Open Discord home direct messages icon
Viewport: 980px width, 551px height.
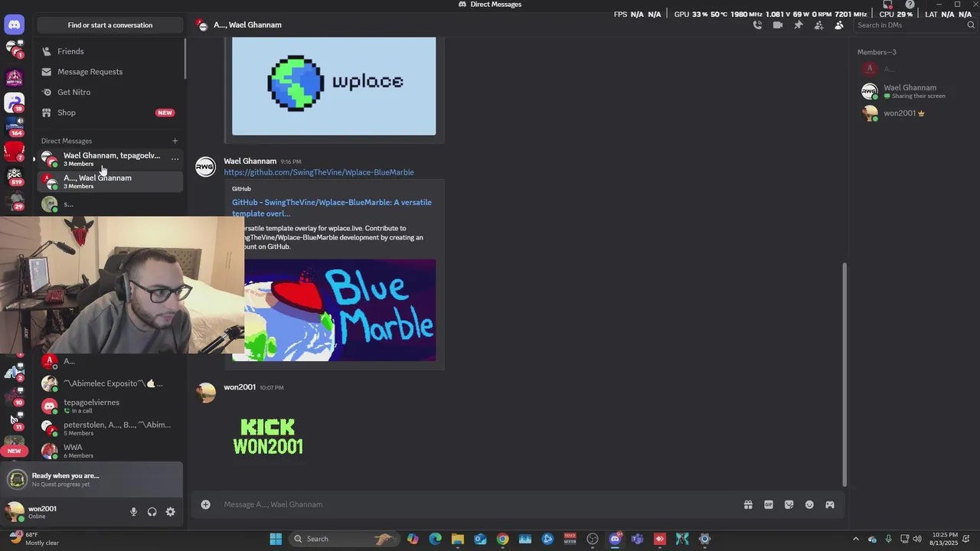click(x=14, y=24)
